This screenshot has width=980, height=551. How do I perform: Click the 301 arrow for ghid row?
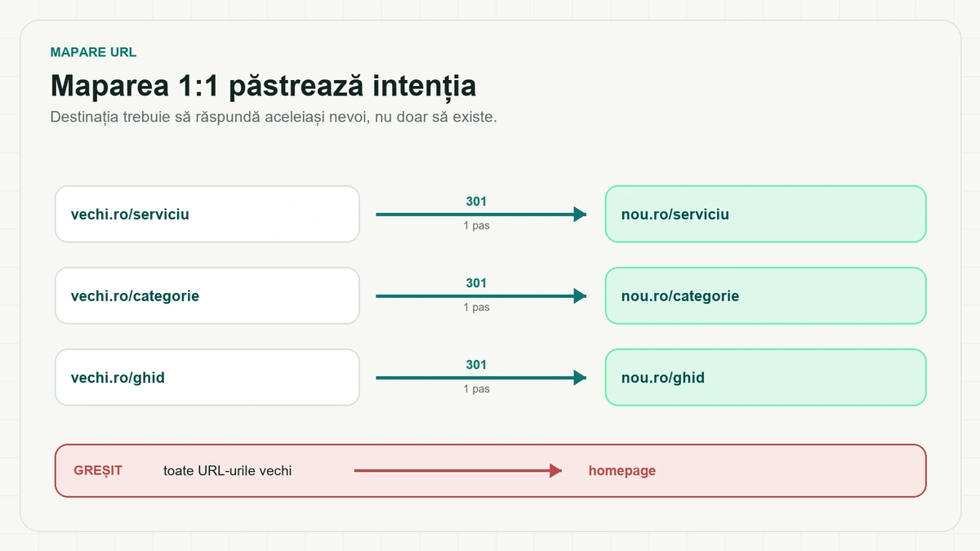481,378
